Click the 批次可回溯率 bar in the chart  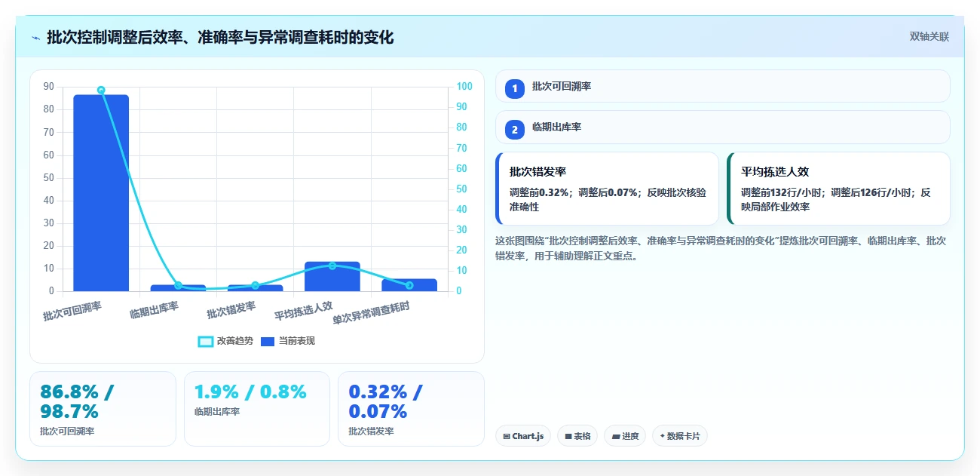pos(101,193)
